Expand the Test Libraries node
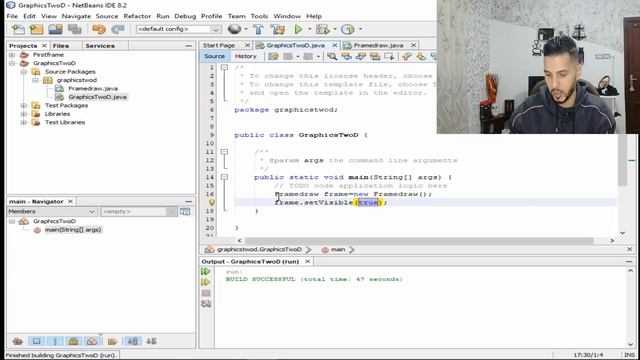 (x=24, y=122)
